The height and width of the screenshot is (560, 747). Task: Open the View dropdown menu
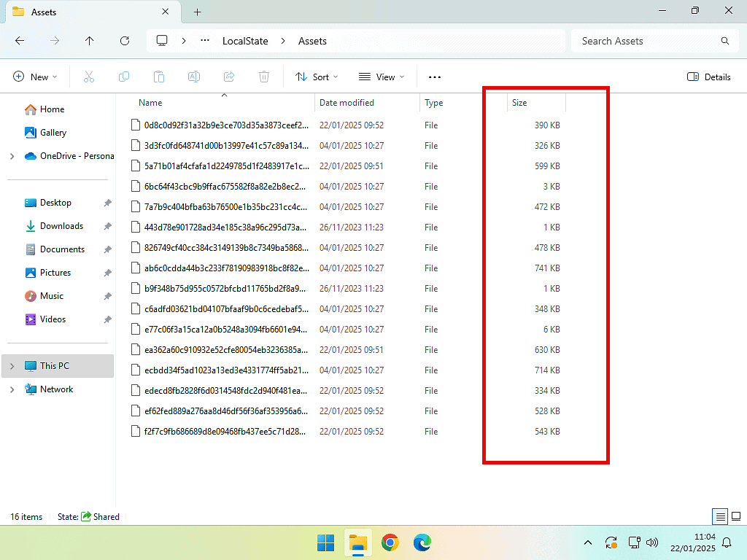[x=381, y=77]
